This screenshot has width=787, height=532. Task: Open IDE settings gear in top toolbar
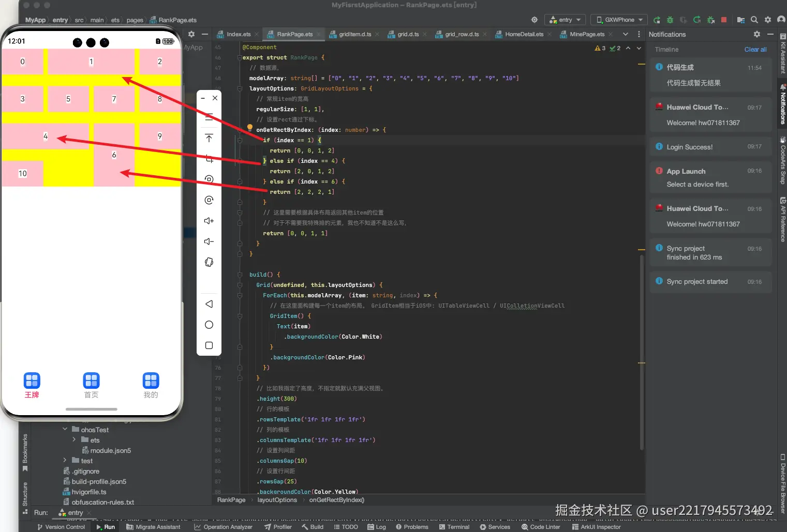[x=768, y=20]
